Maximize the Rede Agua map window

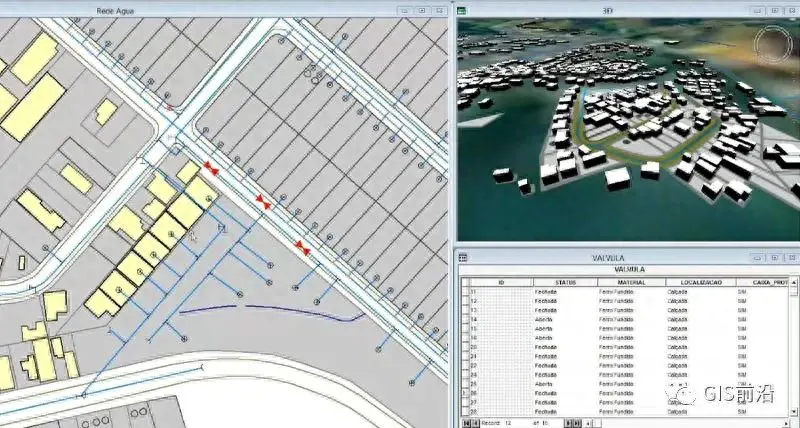[422, 10]
